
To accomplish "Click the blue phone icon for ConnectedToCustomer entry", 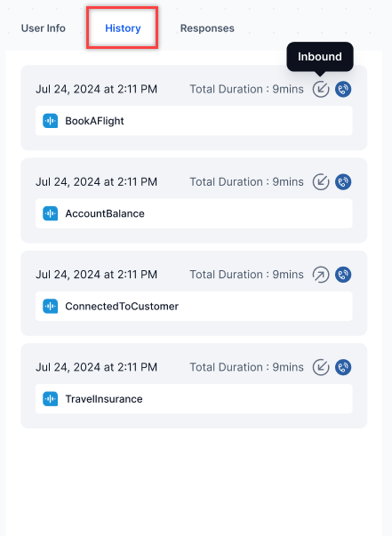I will pyautogui.click(x=343, y=275).
